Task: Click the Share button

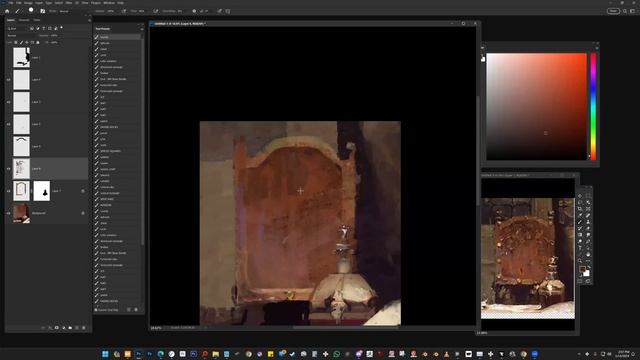Action: click(613, 11)
